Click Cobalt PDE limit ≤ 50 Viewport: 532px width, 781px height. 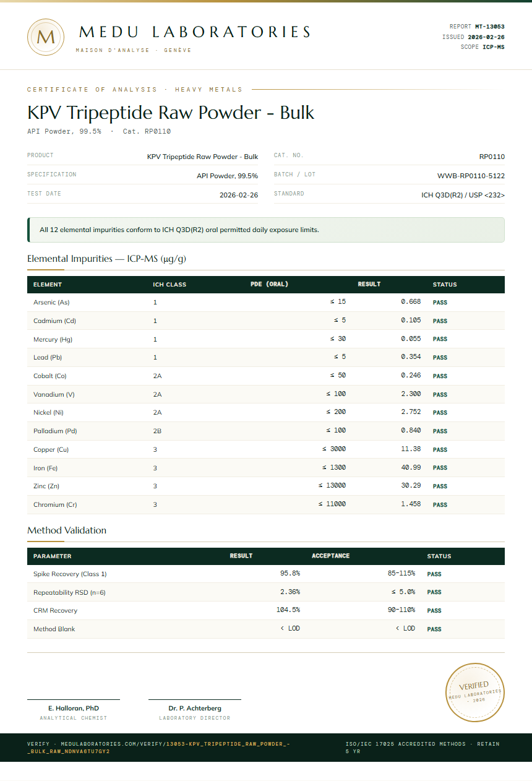coord(338,376)
